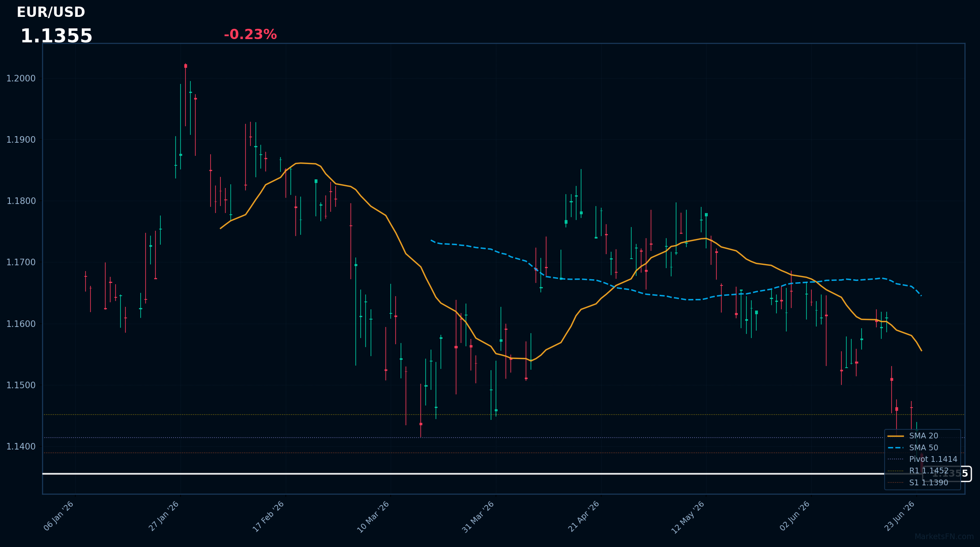Click the EUR/USD pair title
Image resolution: width=980 pixels, height=547 pixels.
51,12
